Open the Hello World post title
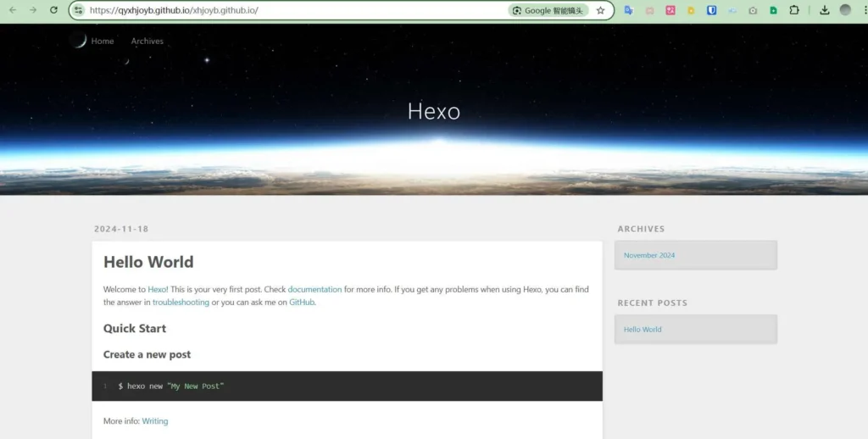 pyautogui.click(x=148, y=262)
